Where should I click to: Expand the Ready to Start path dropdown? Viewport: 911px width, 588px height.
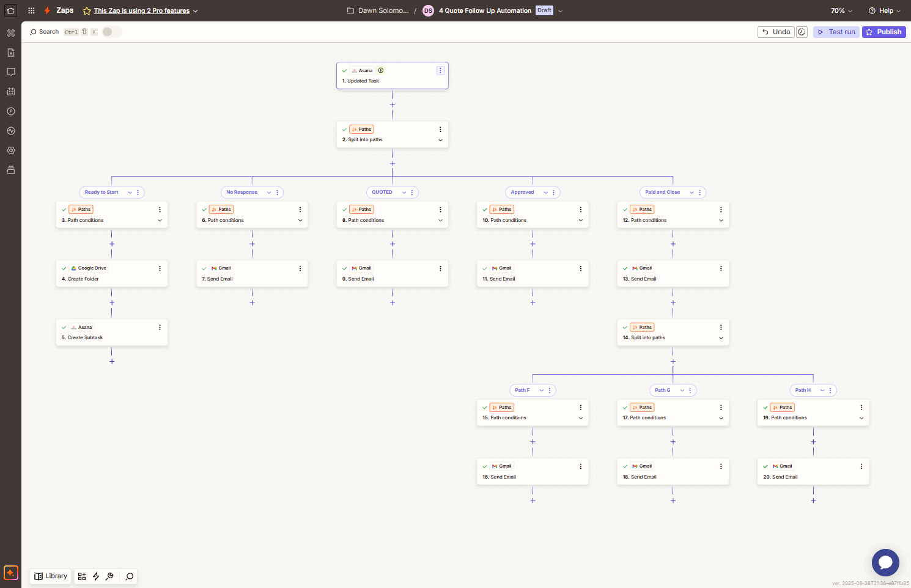coord(130,193)
